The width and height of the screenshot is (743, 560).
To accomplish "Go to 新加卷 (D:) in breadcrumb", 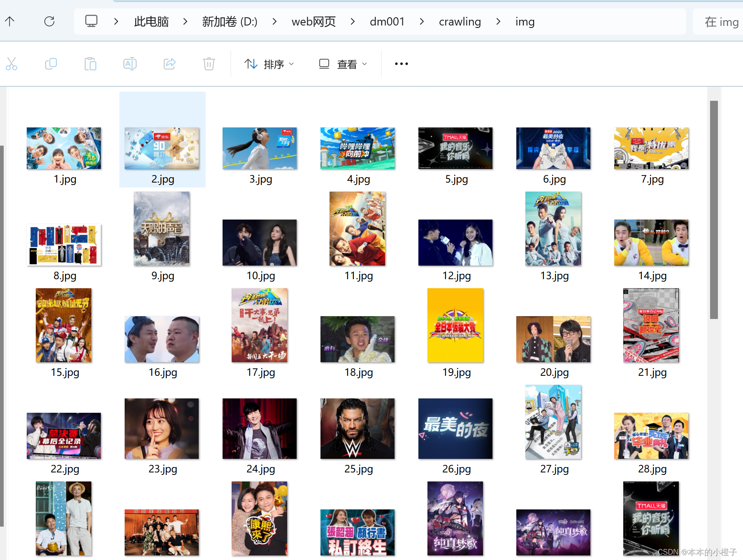I will coord(230,21).
